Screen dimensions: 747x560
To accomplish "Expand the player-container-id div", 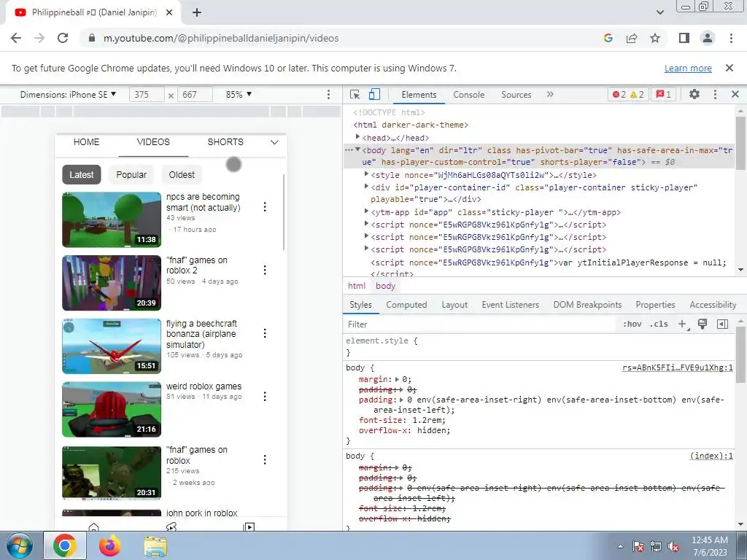I will pyautogui.click(x=366, y=187).
